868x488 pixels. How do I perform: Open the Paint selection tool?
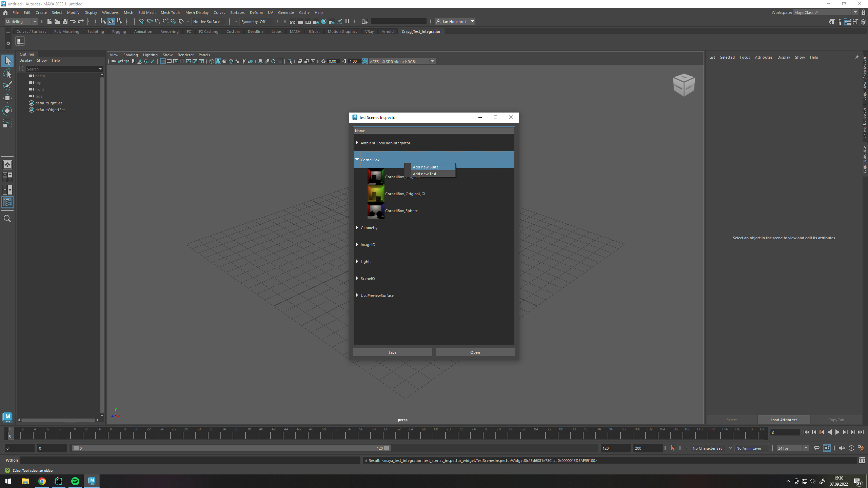(x=7, y=86)
